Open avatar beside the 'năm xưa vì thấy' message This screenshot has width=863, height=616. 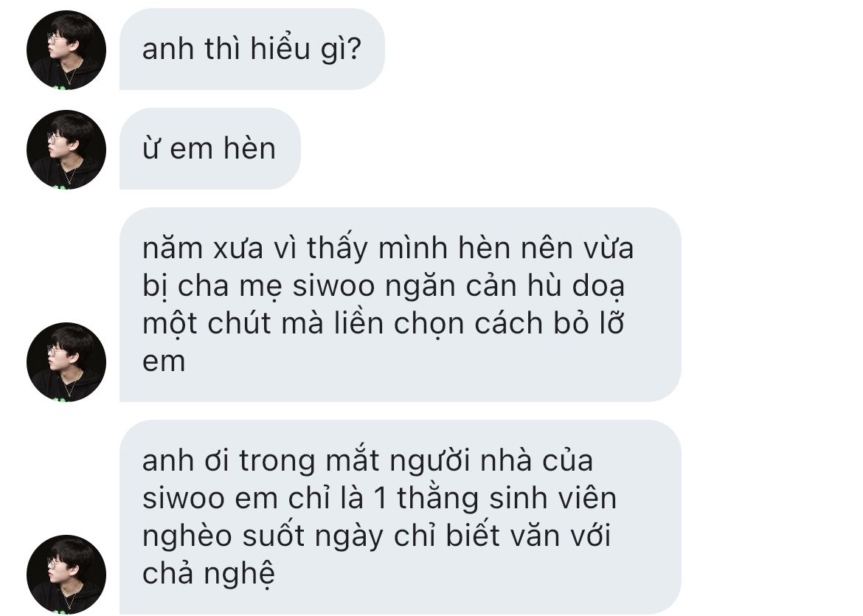coord(66,361)
